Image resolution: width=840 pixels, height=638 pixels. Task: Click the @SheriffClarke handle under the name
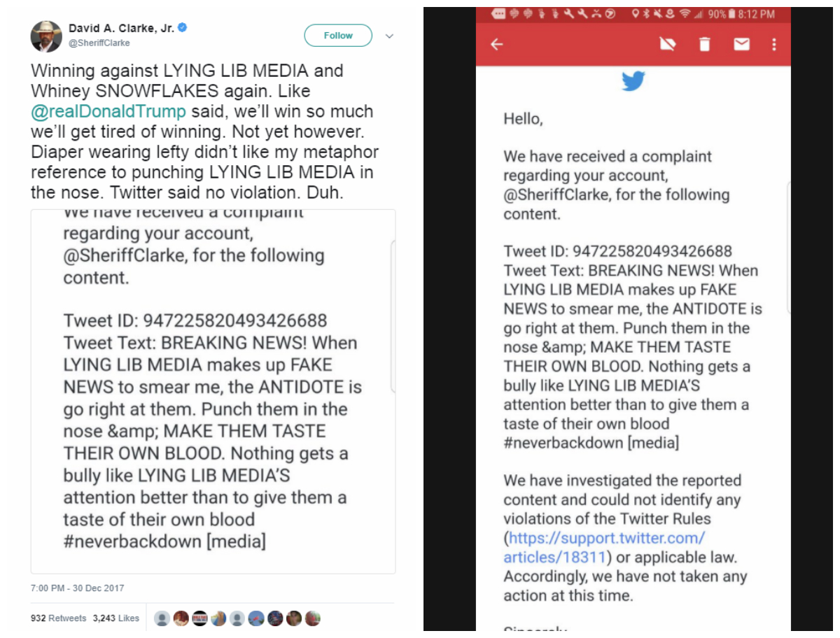100,43
